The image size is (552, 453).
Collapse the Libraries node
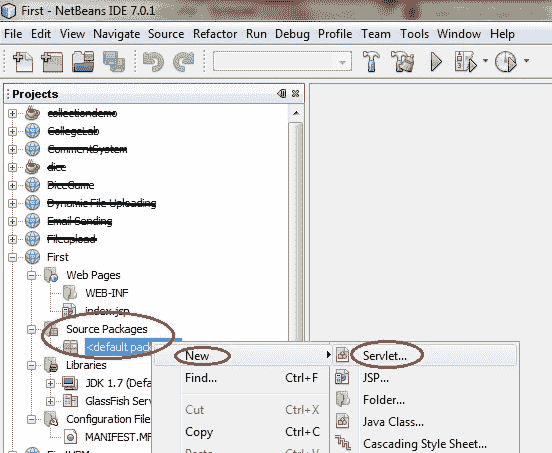(31, 365)
